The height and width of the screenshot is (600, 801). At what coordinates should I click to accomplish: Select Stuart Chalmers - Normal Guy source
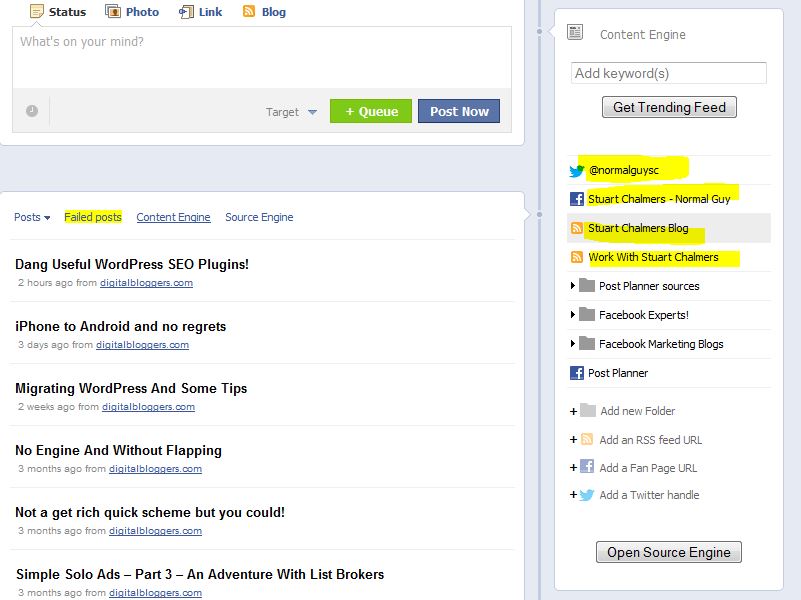[x=659, y=199]
